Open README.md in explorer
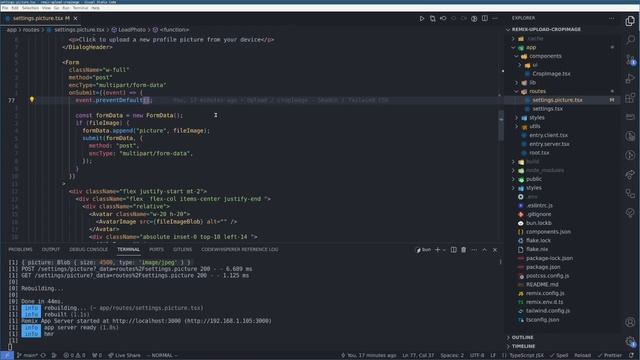The image size is (640, 360). [x=542, y=284]
